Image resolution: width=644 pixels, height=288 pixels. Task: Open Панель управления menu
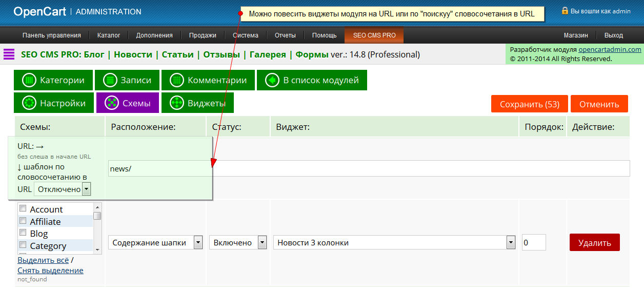52,35
